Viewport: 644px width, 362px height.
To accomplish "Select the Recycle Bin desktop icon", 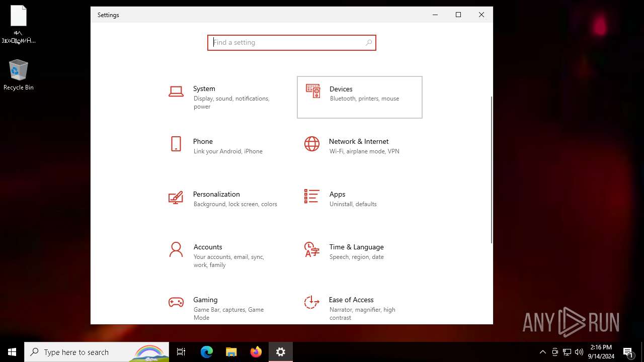I will 19,75.
